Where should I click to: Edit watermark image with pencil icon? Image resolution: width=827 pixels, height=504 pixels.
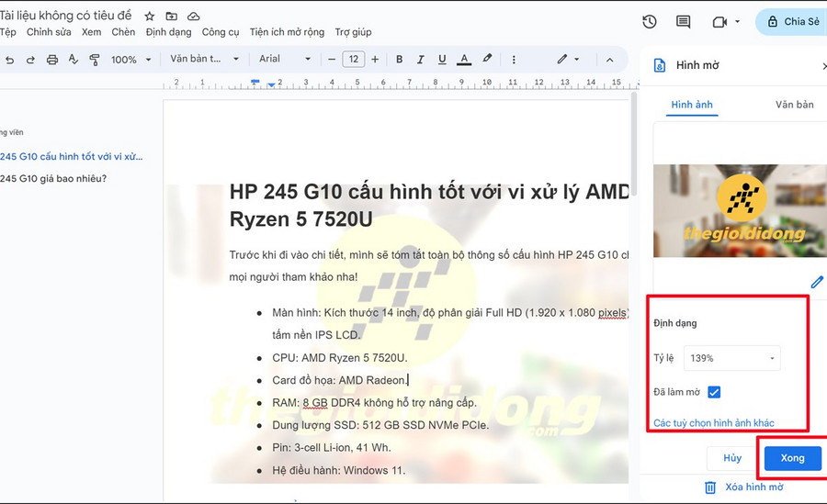tap(817, 282)
